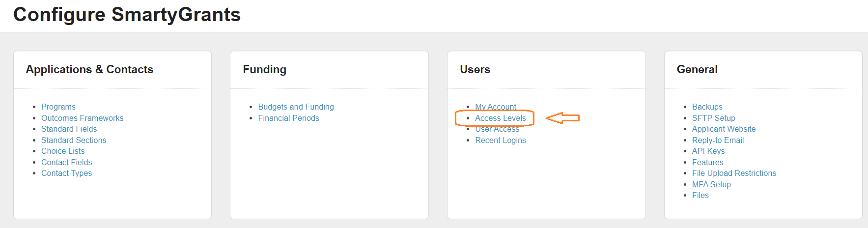Open Budgets and Funding
The height and width of the screenshot is (228, 868).
point(296,107)
